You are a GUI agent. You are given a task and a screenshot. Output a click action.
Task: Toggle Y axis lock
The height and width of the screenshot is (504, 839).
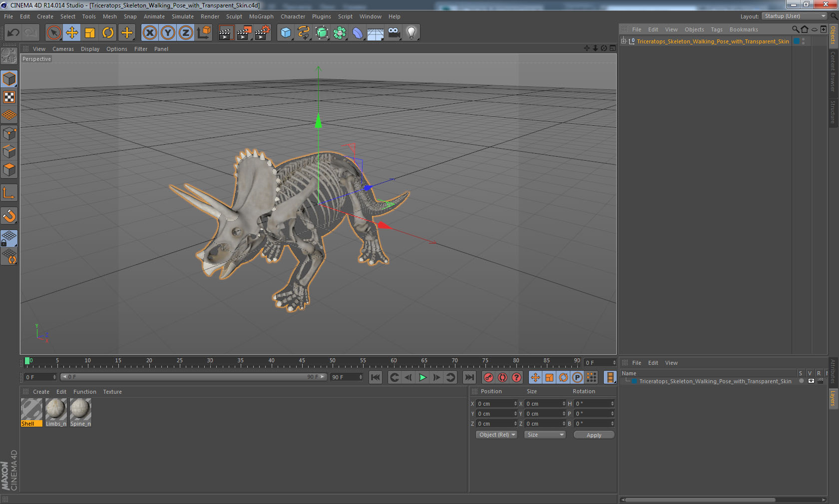(x=168, y=33)
